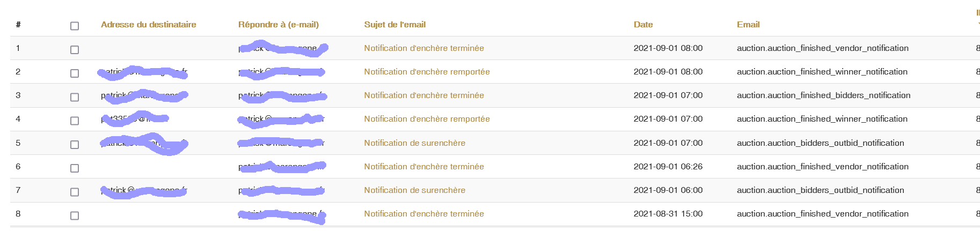Open row 8 Notification d'enchère terminée subject
Image resolution: width=980 pixels, height=231 pixels.
click(x=423, y=214)
